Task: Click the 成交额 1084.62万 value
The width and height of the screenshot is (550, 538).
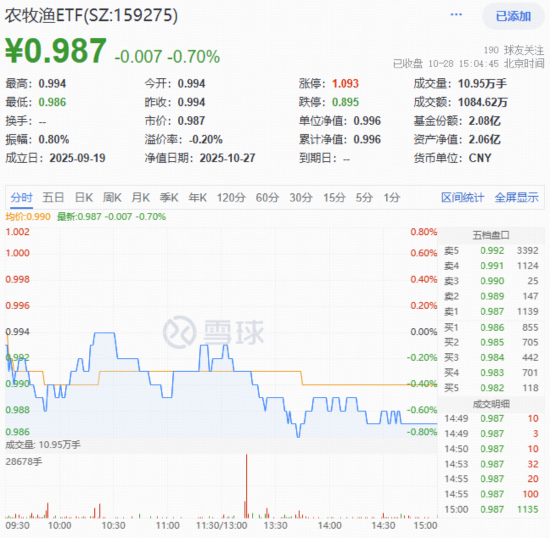Action: [483, 102]
